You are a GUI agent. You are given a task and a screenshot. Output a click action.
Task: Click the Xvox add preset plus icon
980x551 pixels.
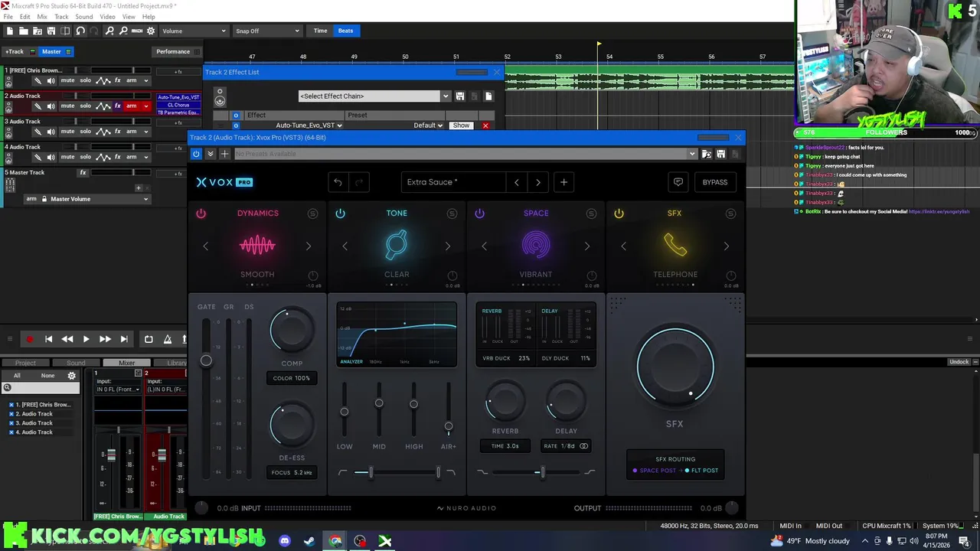(563, 182)
